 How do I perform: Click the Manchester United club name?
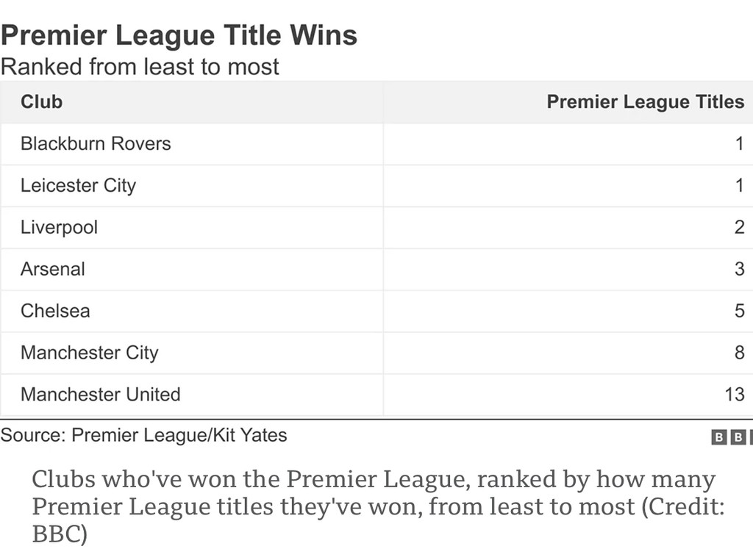click(100, 395)
